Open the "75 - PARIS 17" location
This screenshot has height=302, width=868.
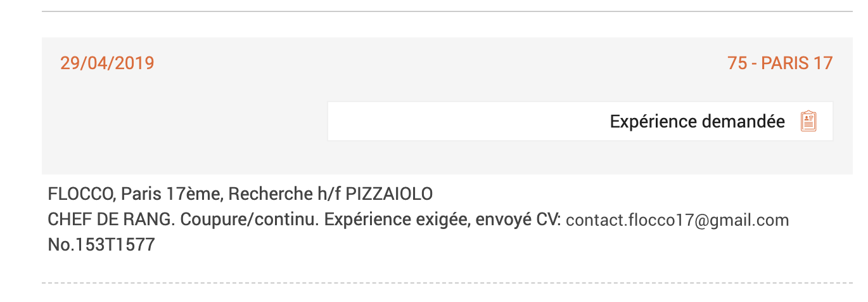(x=780, y=63)
